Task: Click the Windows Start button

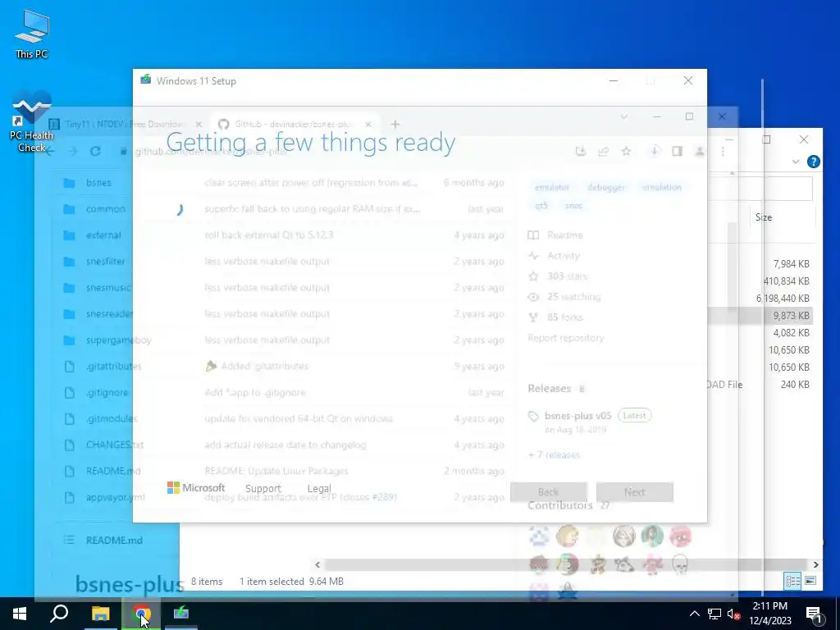Action: (x=20, y=614)
